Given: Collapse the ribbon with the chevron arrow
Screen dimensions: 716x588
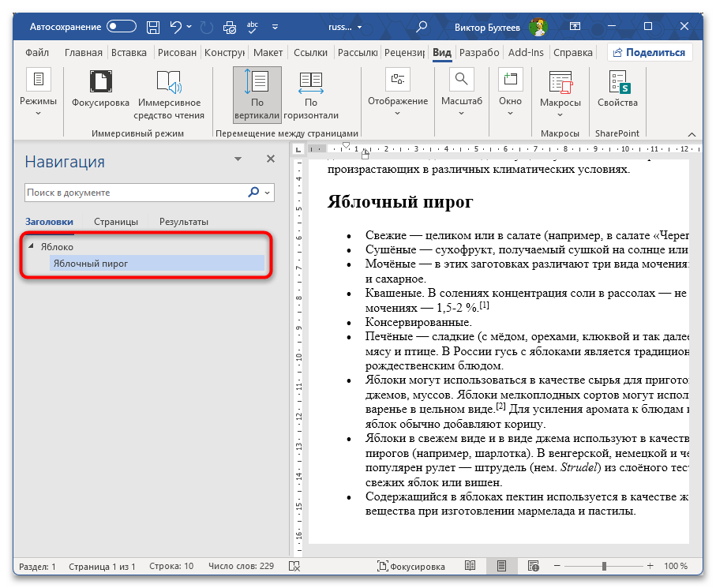Looking at the screenshot, I should (x=692, y=134).
